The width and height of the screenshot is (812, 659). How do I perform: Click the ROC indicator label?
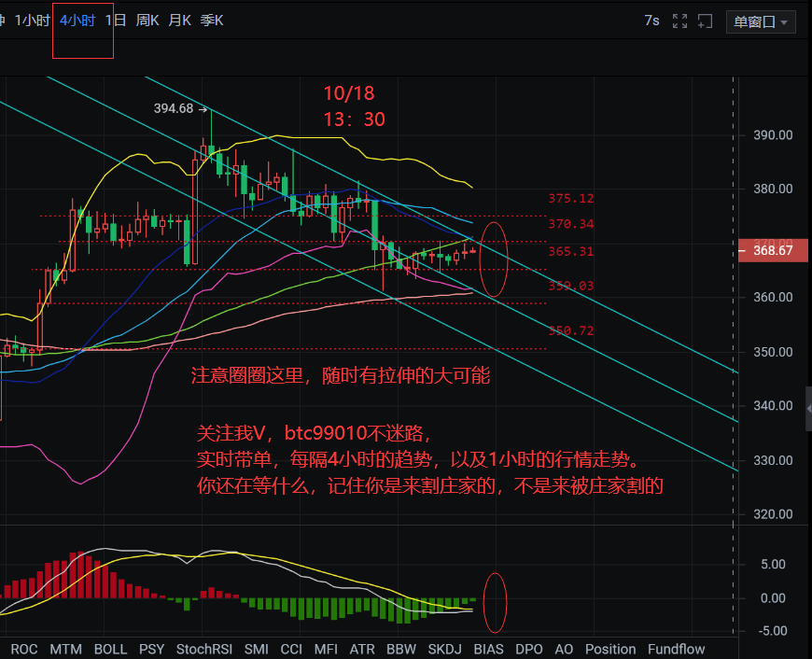[x=24, y=649]
